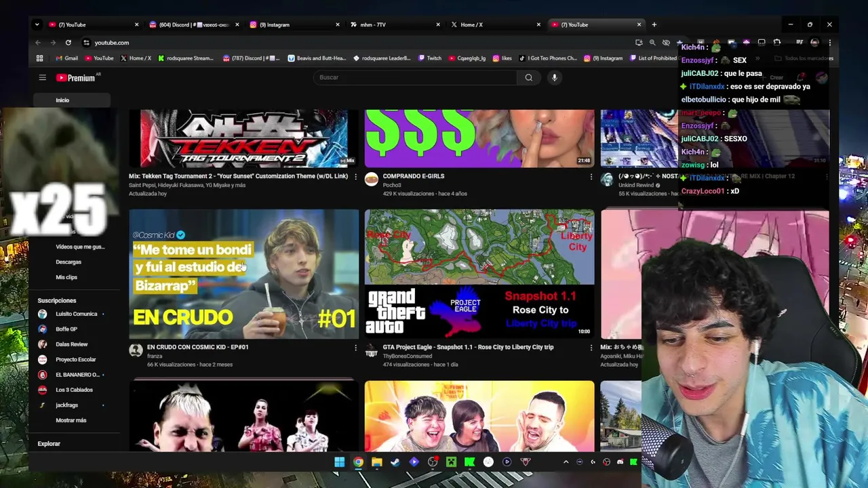Open Descargas in the sidebar
The height and width of the screenshot is (488, 868).
pyautogui.click(x=68, y=262)
